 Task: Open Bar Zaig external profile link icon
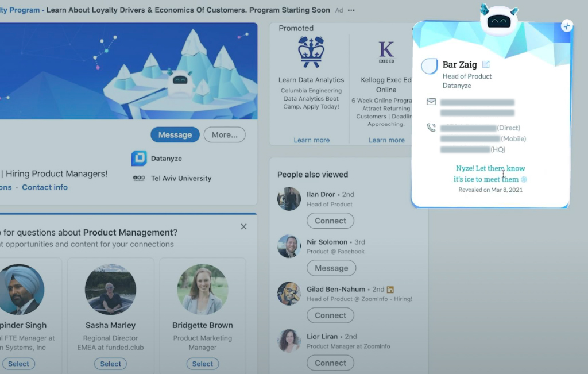coord(486,64)
